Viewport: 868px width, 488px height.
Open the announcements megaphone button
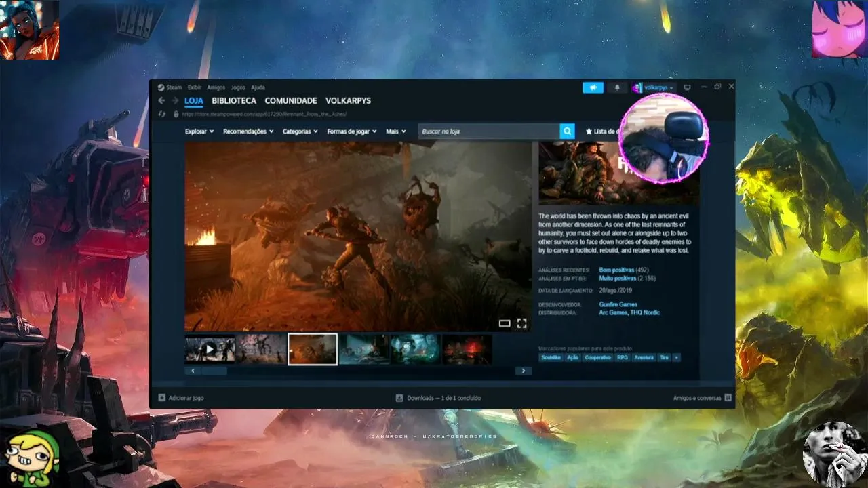(593, 87)
